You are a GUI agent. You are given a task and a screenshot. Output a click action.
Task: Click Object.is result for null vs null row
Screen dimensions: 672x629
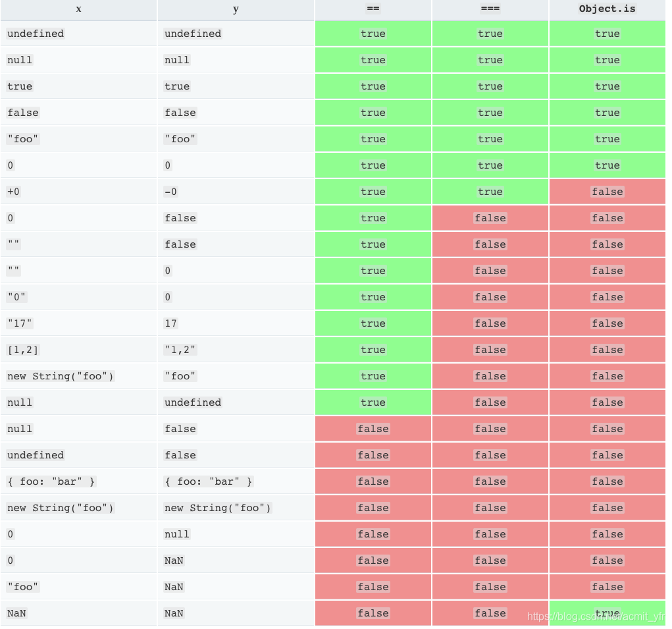[607, 60]
